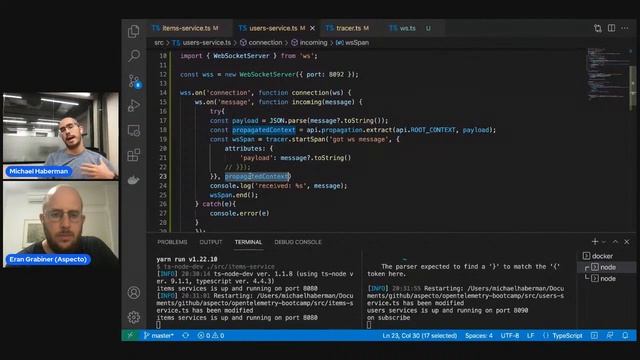Split the editor to the right
This screenshot has height=360, width=640.
tap(611, 28)
